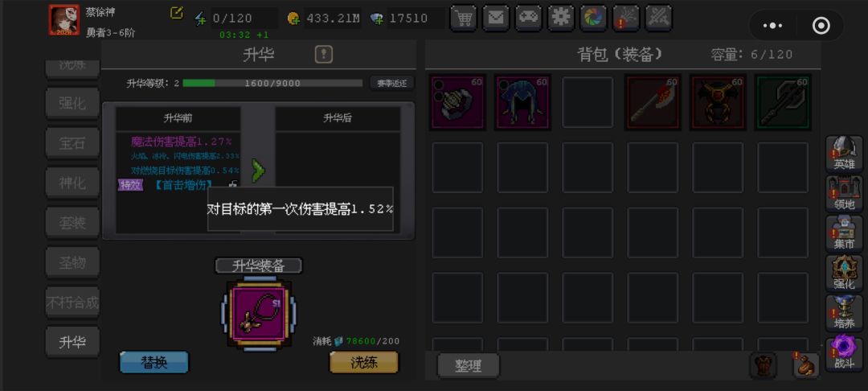Toggle lock beside 首击增伤 special effect
Image resolution: width=868 pixels, height=391 pixels.
[x=234, y=184]
